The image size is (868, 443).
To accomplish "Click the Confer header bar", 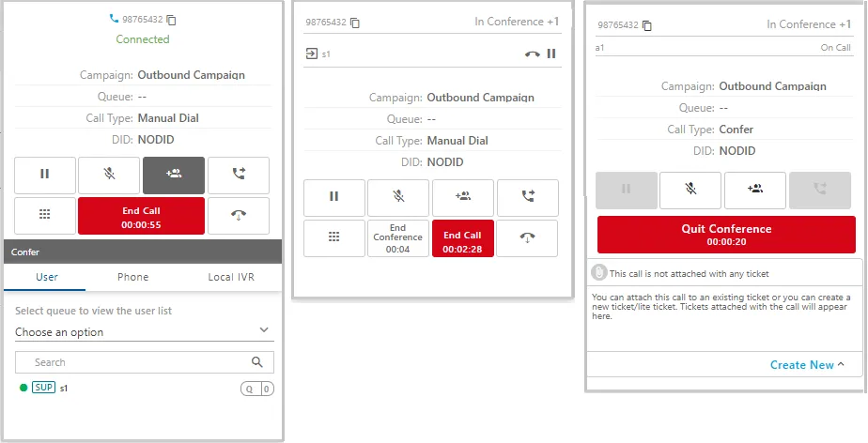I will pos(143,252).
